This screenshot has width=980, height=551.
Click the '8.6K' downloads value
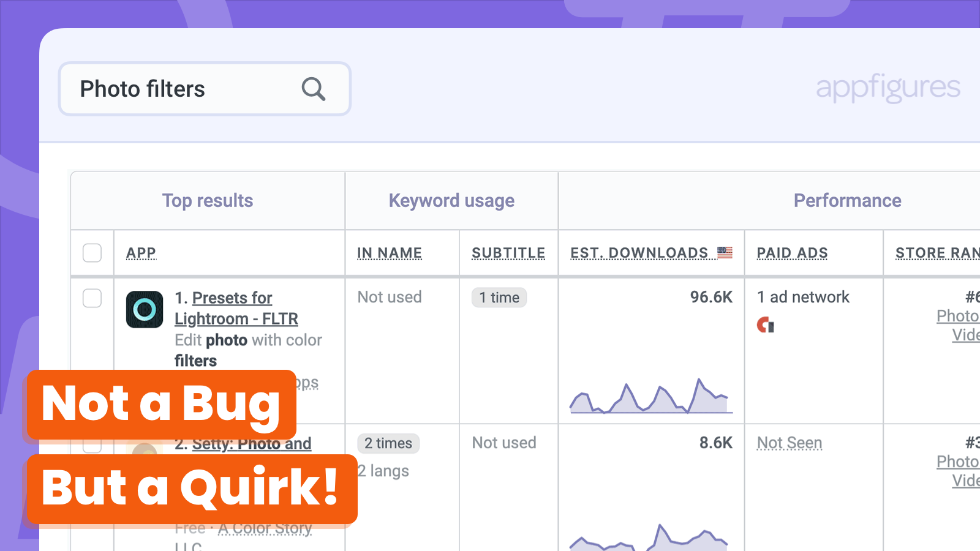[716, 443]
